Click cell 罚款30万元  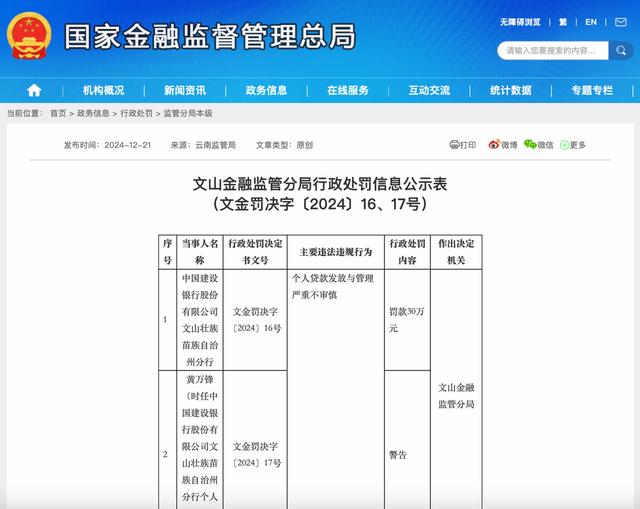point(407,320)
